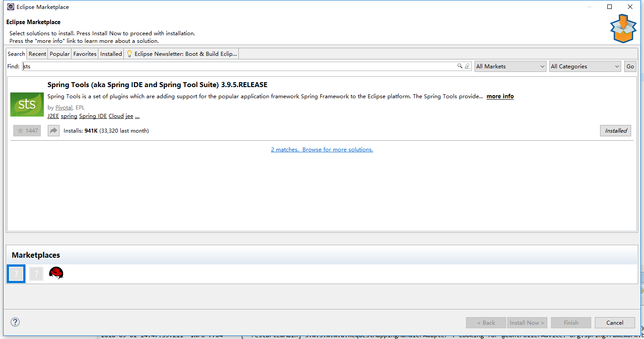
Task: Click the Cloud tag link
Action: [x=116, y=116]
